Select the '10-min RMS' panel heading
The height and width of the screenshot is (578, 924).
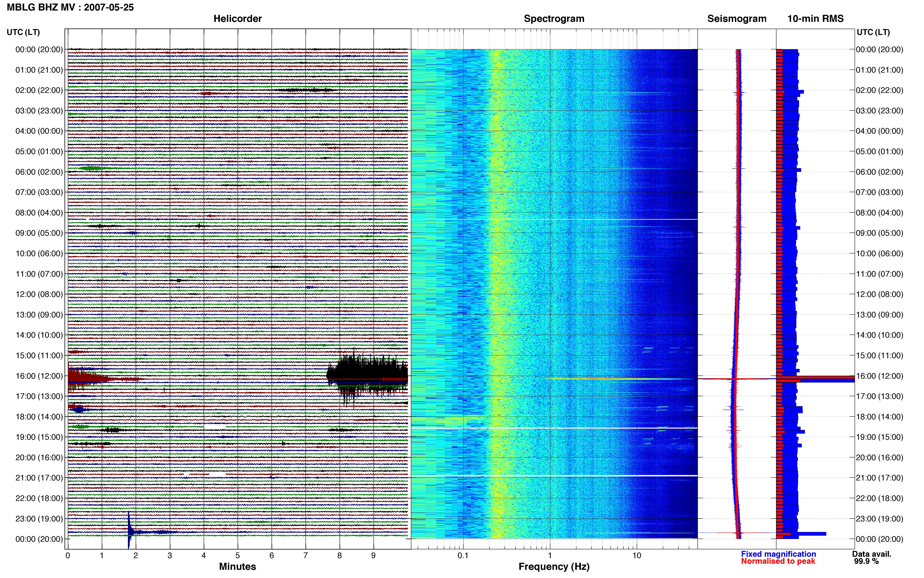point(815,19)
